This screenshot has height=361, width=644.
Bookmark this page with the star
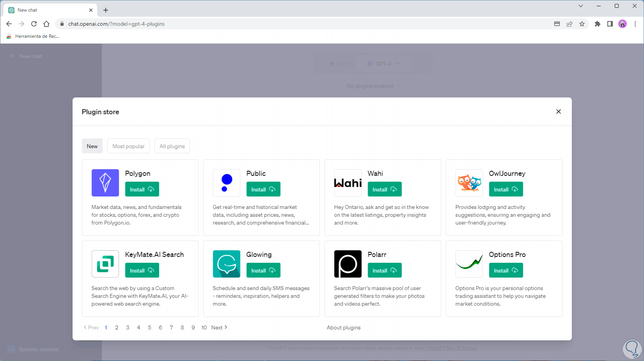coord(582,24)
